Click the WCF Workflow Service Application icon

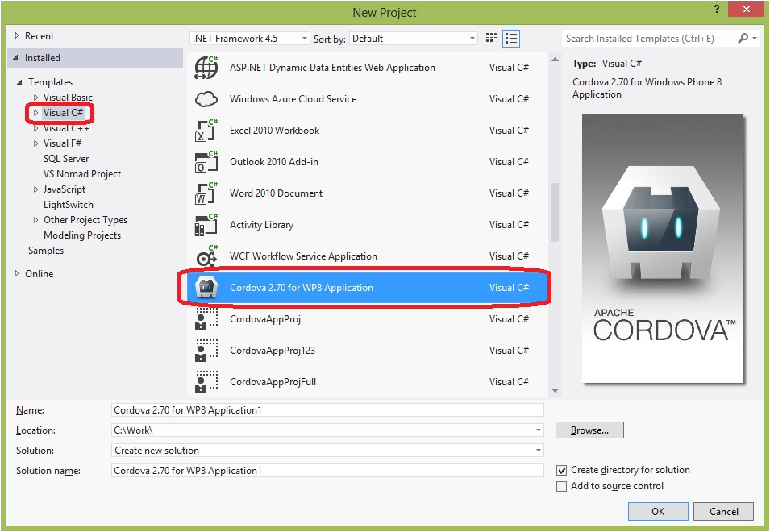click(x=206, y=256)
